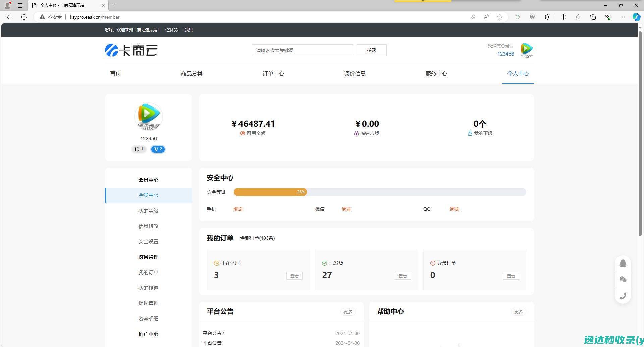Click the large profile avatar image
The image size is (644, 347).
click(148, 116)
